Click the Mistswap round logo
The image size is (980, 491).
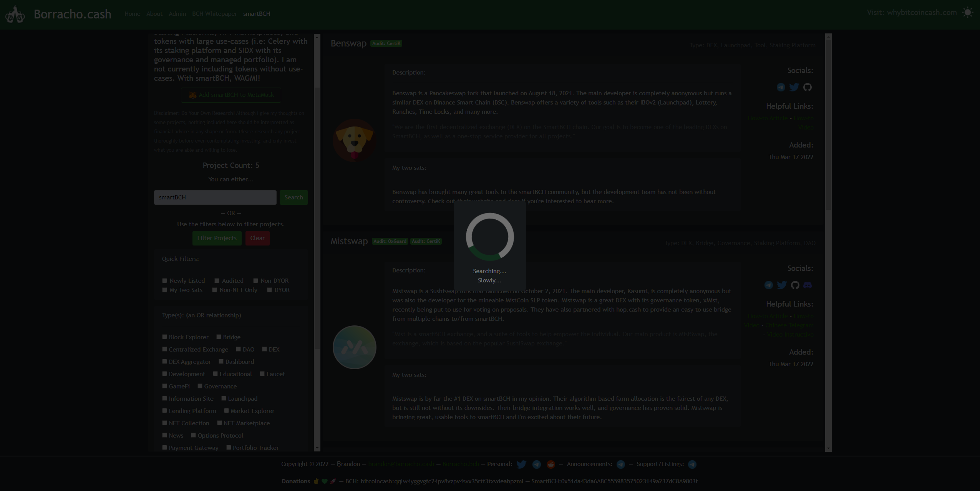point(354,347)
